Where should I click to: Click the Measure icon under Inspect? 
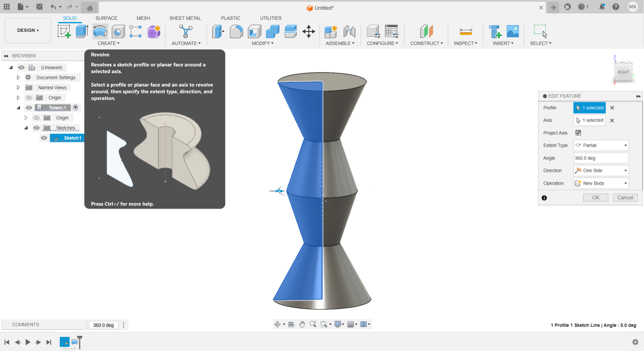466,32
